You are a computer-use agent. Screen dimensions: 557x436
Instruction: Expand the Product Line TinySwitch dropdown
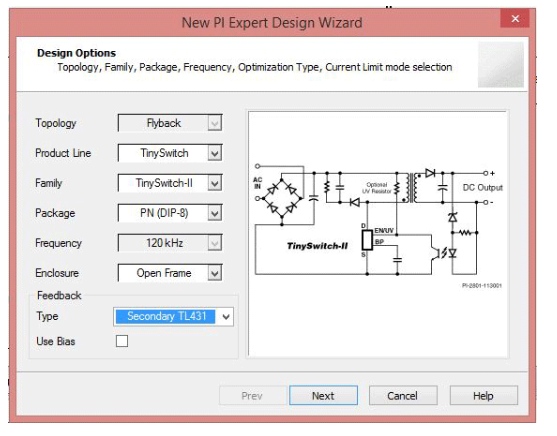click(x=170, y=153)
